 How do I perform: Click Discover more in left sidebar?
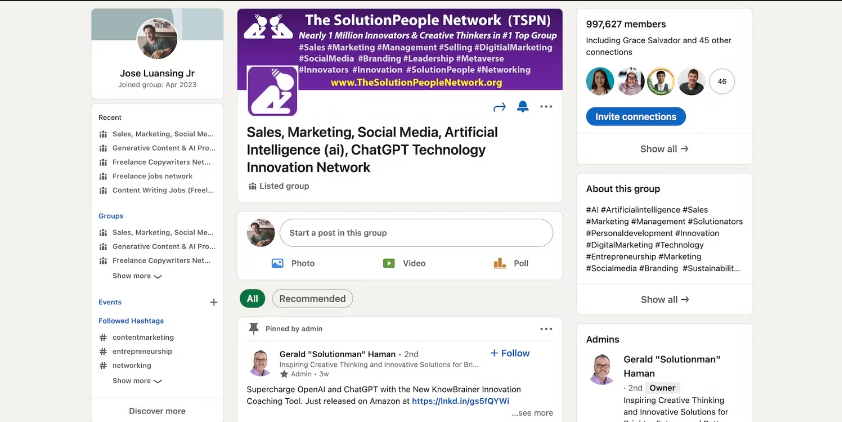click(157, 411)
